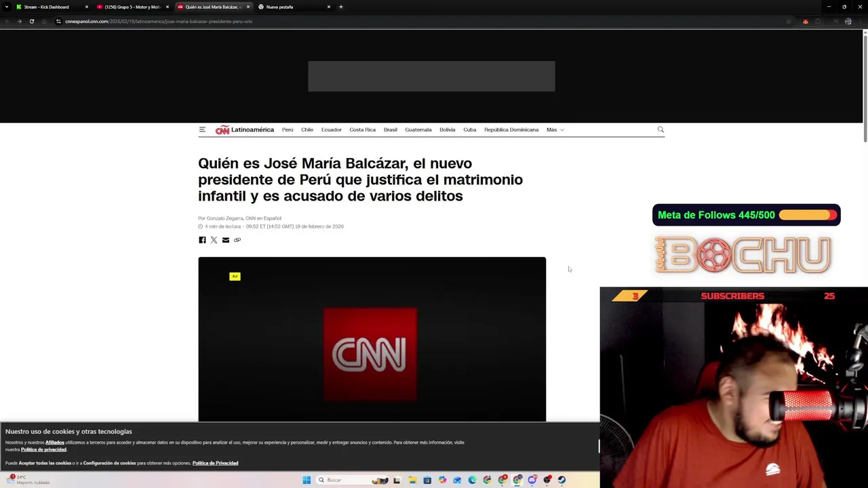Open the Brasil section
868x488 pixels.
[391, 129]
